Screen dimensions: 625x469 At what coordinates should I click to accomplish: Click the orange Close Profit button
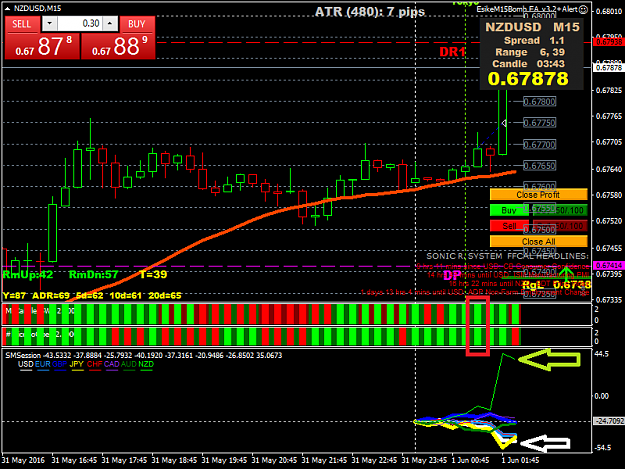coord(539,194)
